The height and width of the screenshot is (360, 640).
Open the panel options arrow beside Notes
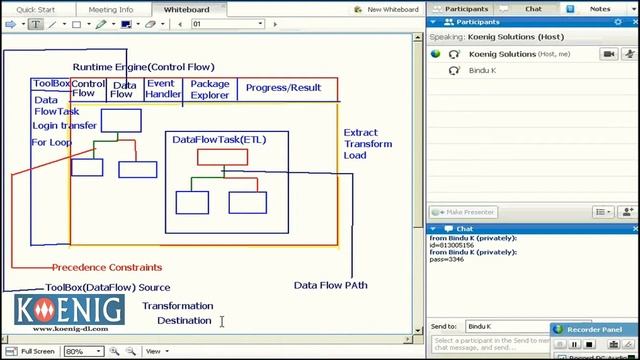point(634,9)
